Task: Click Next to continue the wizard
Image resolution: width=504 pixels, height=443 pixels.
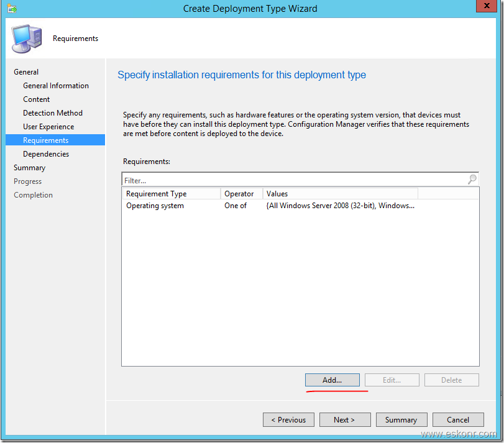Action: coord(345,419)
